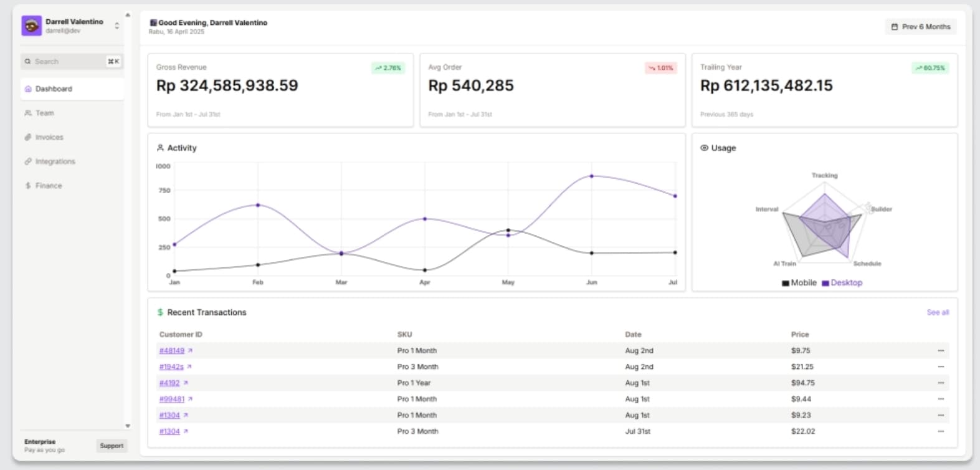Click the Dashboard home icon
This screenshot has height=470, width=980.
[28, 89]
